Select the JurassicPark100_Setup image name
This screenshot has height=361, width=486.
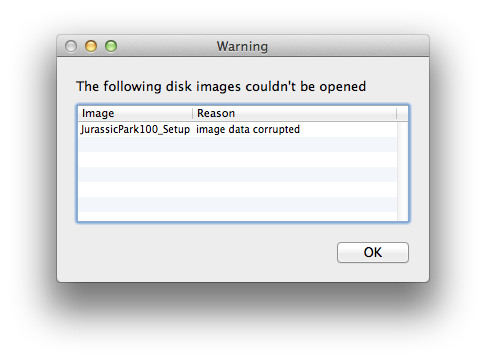[x=135, y=129]
